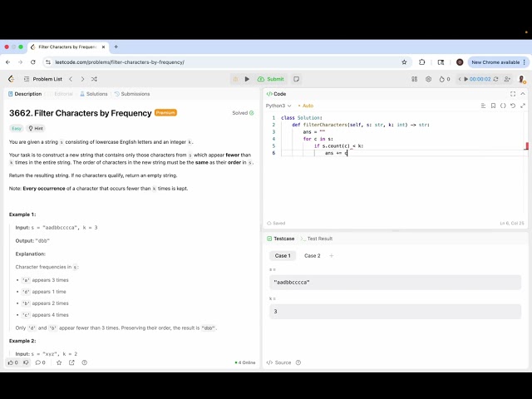The width and height of the screenshot is (532, 399).
Task: Click the Premium badge
Action: [165, 113]
